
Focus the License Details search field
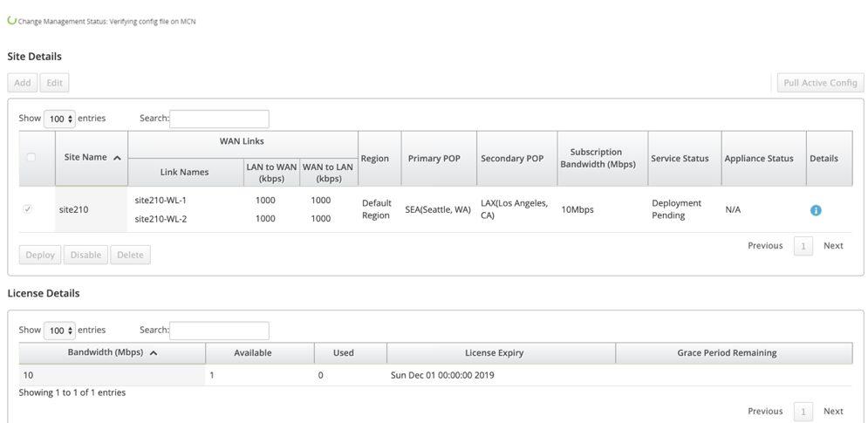coord(219,331)
